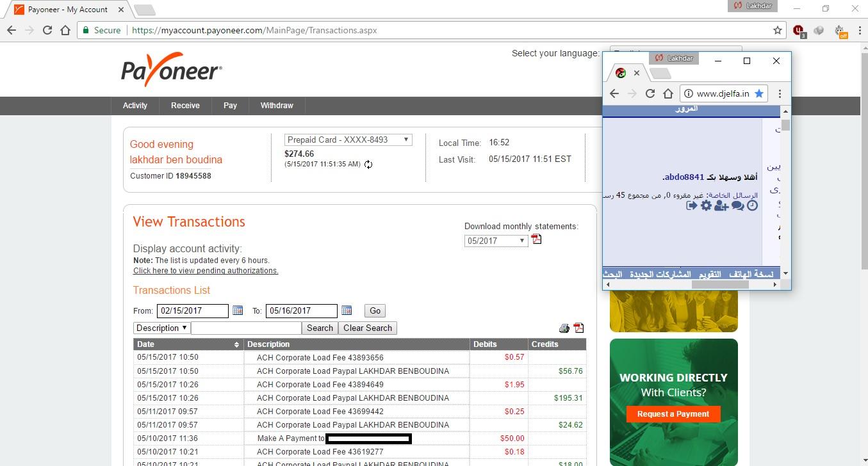
Task: Open home page in Payoneer browser window
Action: (65, 30)
